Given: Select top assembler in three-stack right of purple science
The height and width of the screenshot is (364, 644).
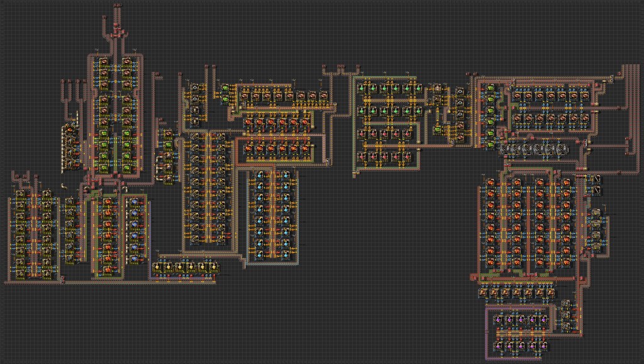Looking at the screenshot, I should 567,305.
